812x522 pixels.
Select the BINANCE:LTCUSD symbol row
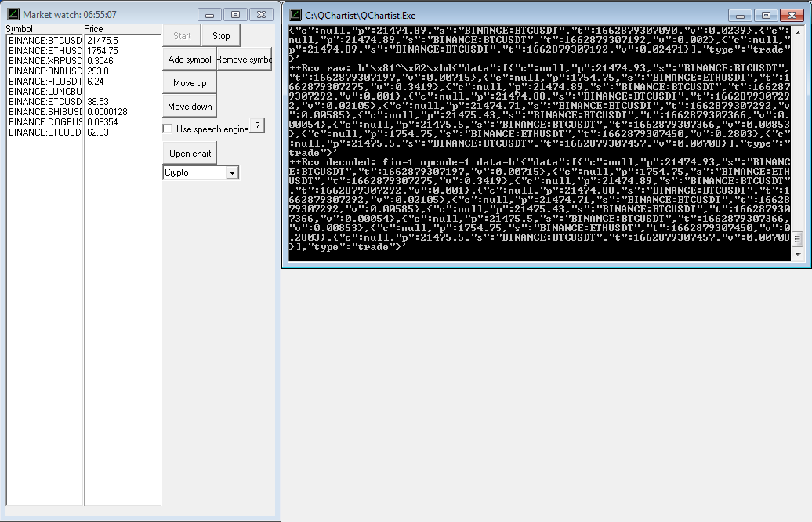point(45,132)
